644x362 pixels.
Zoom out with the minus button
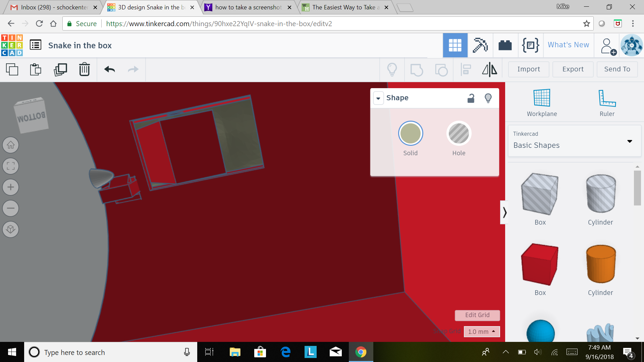tap(11, 208)
